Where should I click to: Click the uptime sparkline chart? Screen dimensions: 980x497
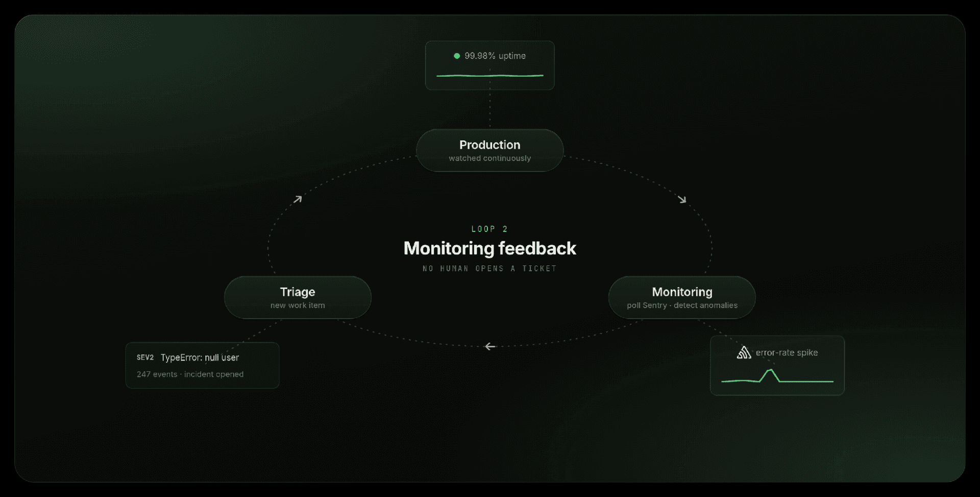[490, 76]
